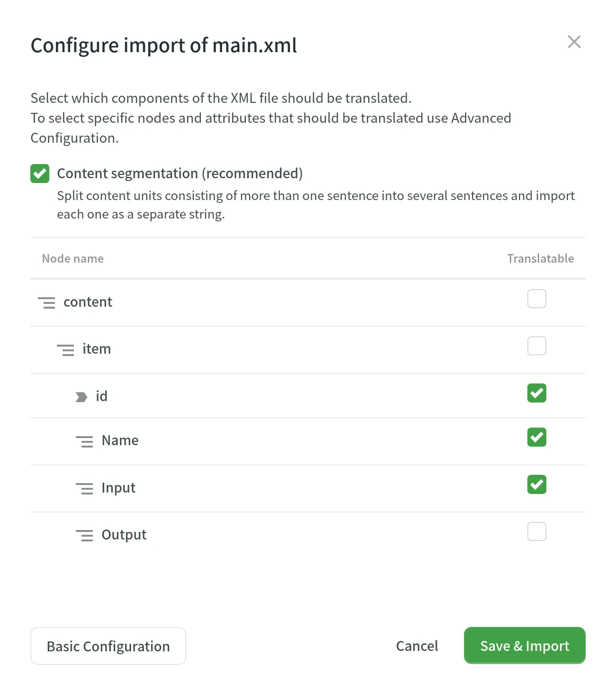Click the node icon beside Output

tap(85, 536)
